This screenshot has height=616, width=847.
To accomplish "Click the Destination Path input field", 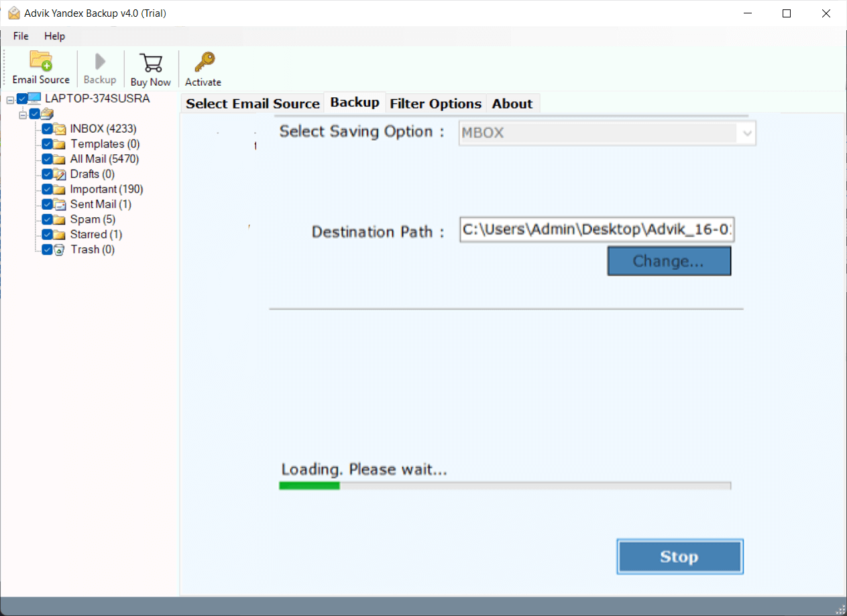I will (x=597, y=230).
